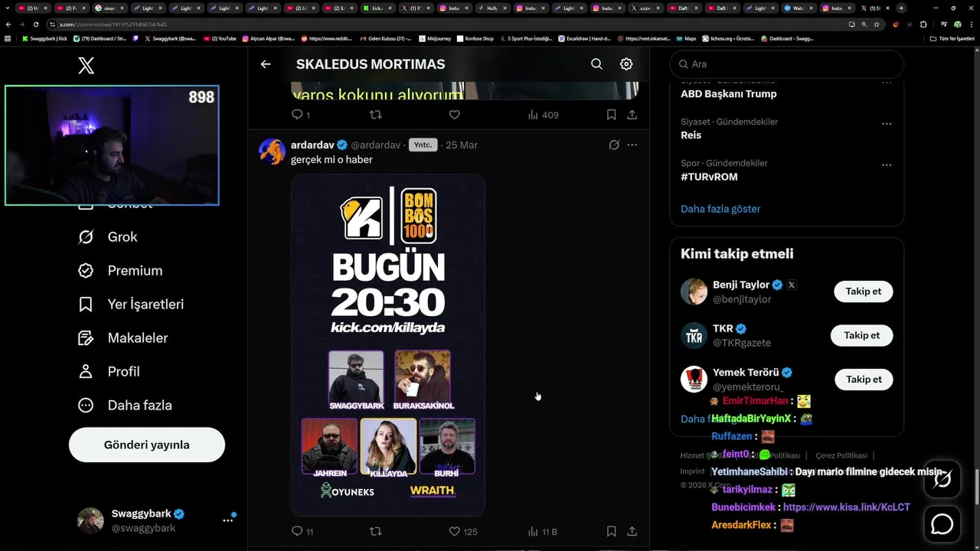
Task: Open TKR profile avatar
Action: (694, 335)
